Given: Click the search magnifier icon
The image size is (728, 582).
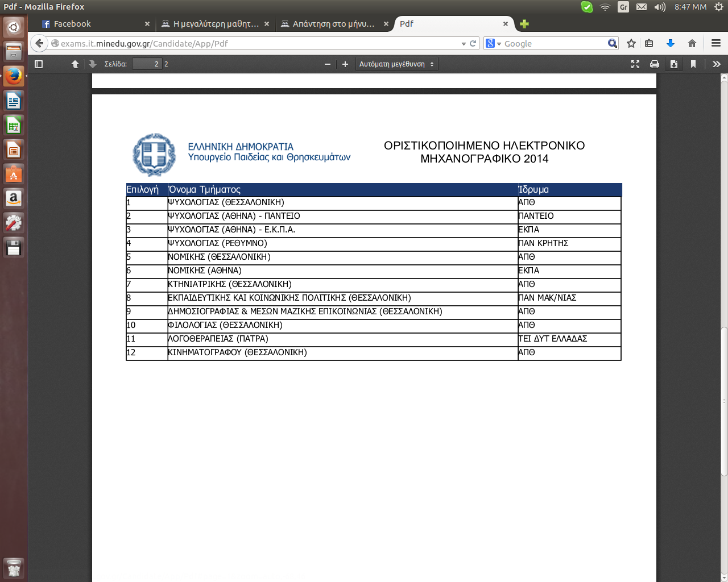Looking at the screenshot, I should pos(612,43).
